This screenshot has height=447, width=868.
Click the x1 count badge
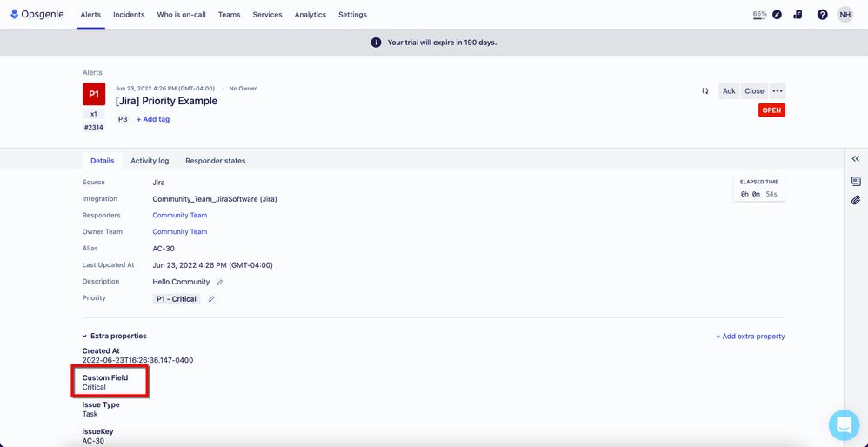[x=94, y=114]
